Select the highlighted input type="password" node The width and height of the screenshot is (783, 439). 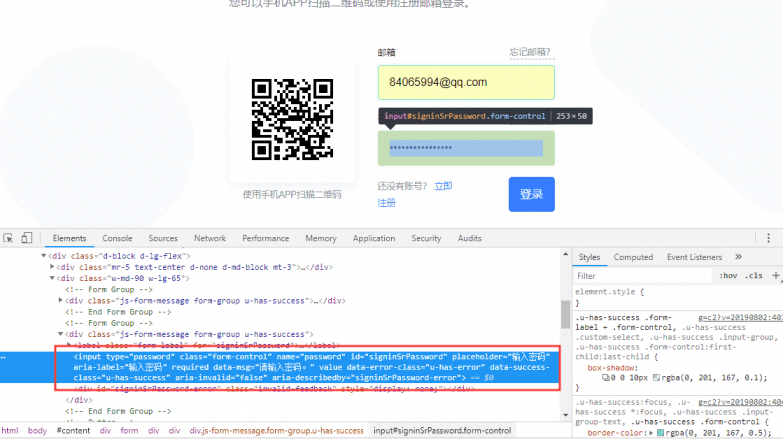(279, 367)
